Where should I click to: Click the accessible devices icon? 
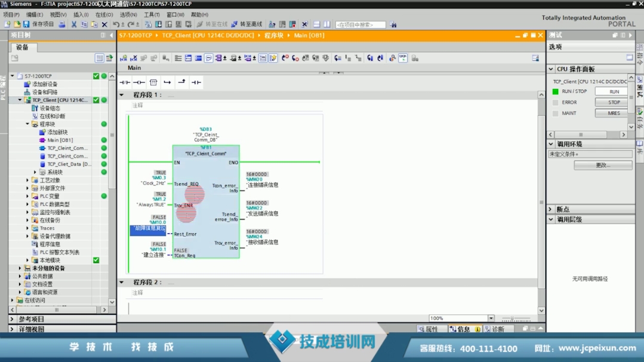point(272,24)
